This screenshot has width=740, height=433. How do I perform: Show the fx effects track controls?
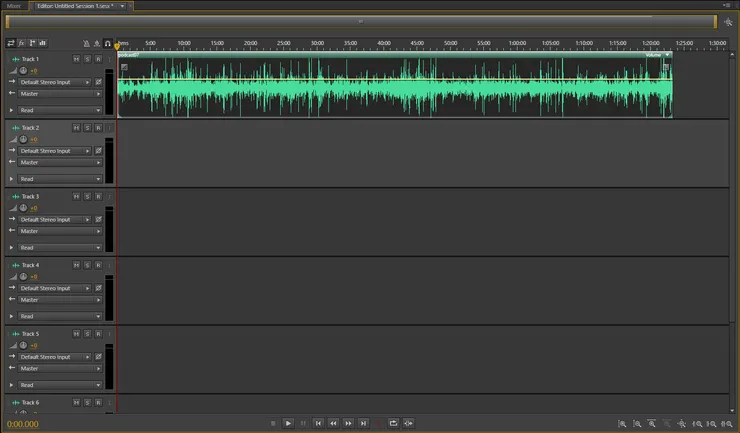[x=21, y=43]
